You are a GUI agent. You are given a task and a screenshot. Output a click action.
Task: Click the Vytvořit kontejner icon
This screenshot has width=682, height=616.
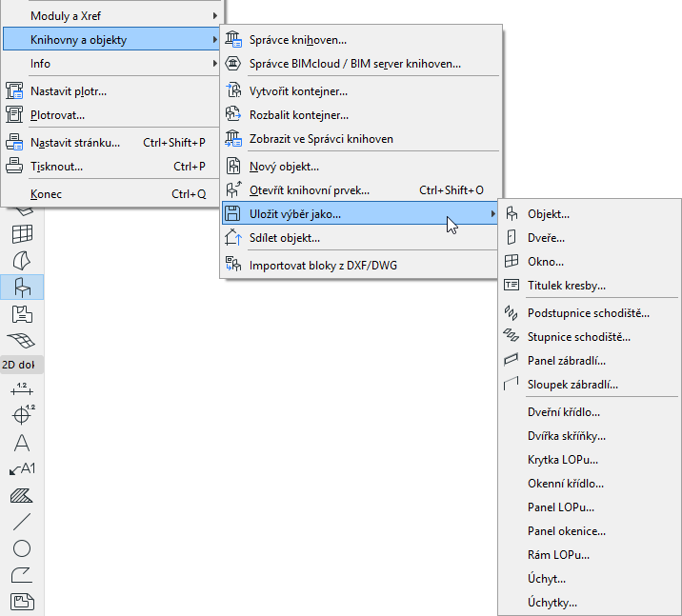[x=233, y=90]
